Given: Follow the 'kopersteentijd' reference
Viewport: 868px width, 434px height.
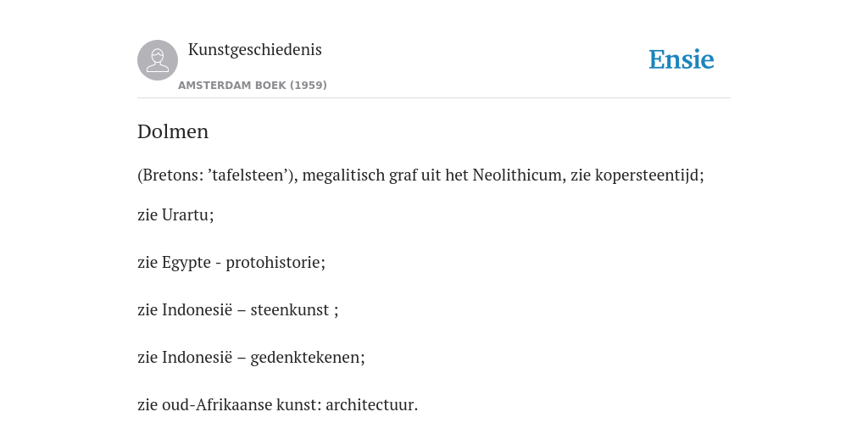Looking at the screenshot, I should coord(647,175).
